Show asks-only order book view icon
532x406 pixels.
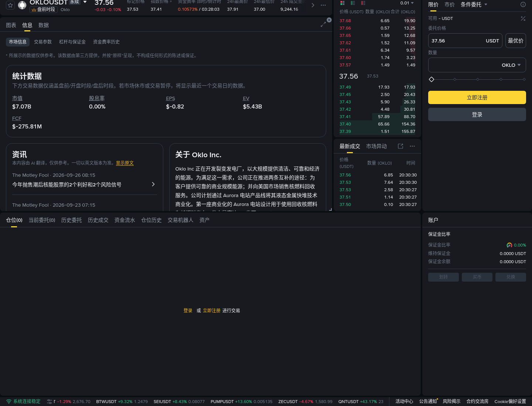pos(363,3)
